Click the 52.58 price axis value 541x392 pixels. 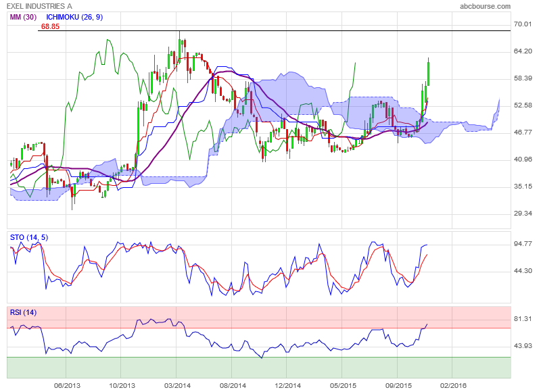pyautogui.click(x=523, y=105)
